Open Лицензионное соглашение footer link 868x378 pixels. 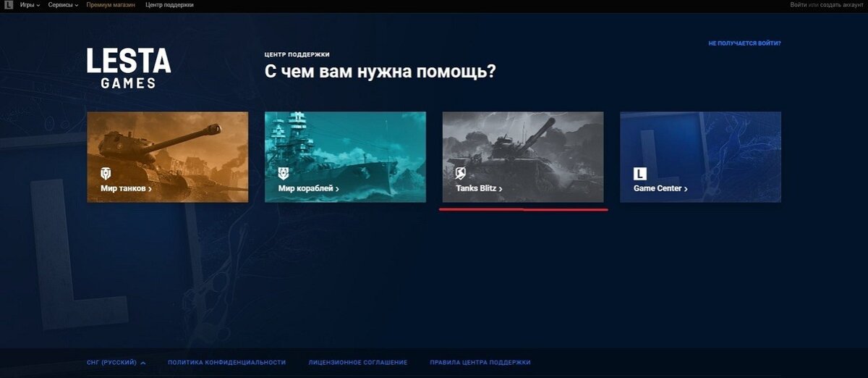tap(358, 362)
